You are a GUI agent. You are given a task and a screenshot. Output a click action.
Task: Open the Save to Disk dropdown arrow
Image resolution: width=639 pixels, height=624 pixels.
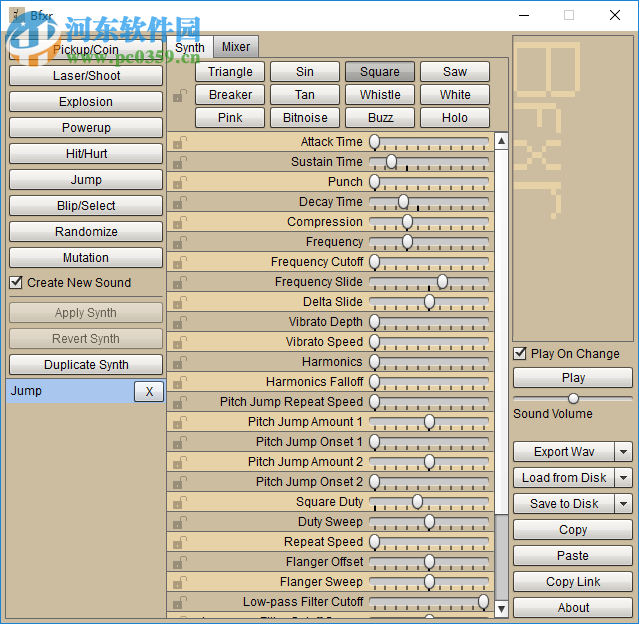(623, 504)
